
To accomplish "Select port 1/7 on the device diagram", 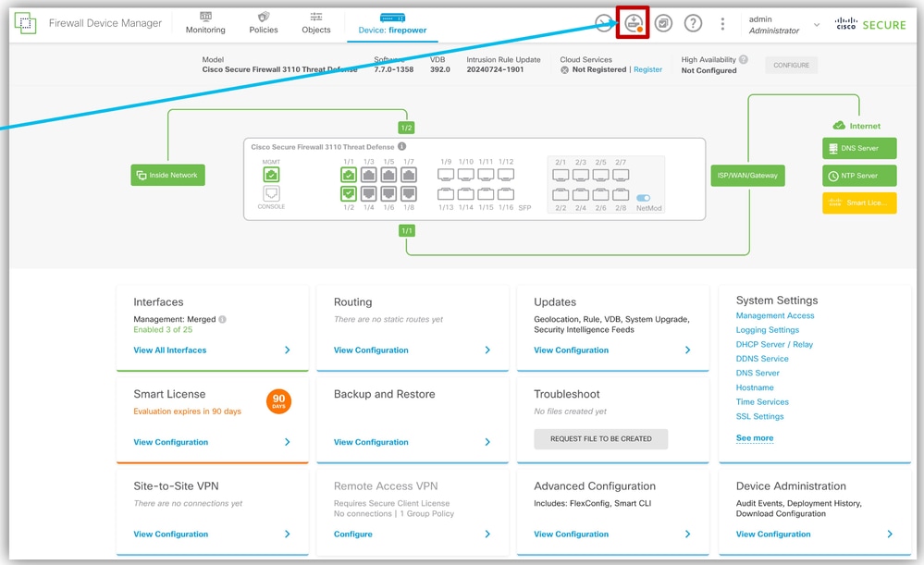I will click(x=409, y=175).
